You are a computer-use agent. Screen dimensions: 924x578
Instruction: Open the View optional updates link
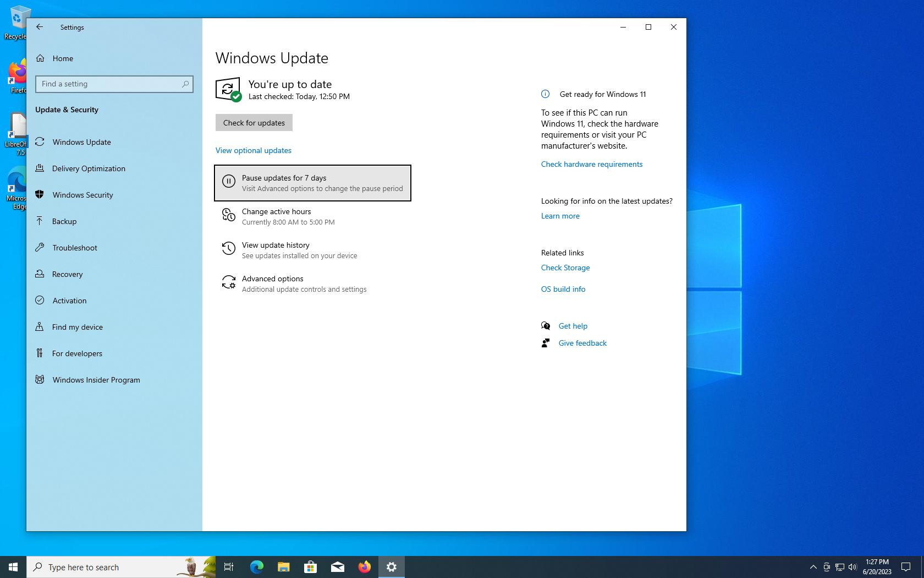click(x=254, y=150)
